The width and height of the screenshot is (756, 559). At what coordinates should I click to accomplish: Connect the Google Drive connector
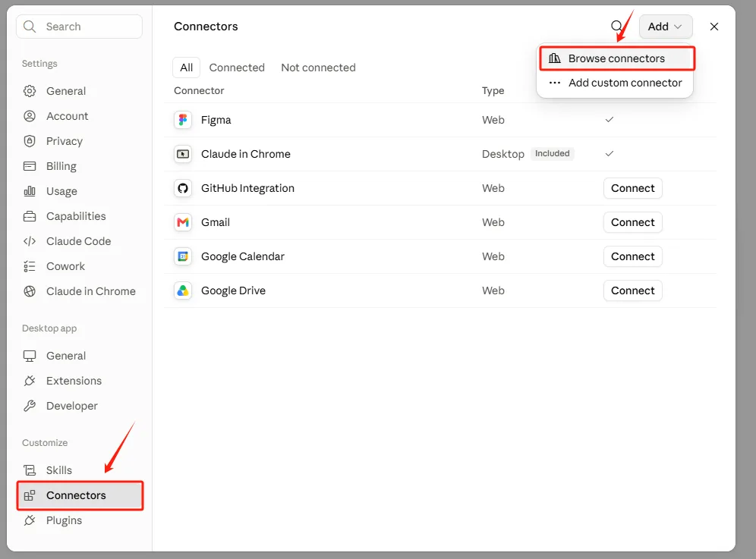pyautogui.click(x=632, y=291)
